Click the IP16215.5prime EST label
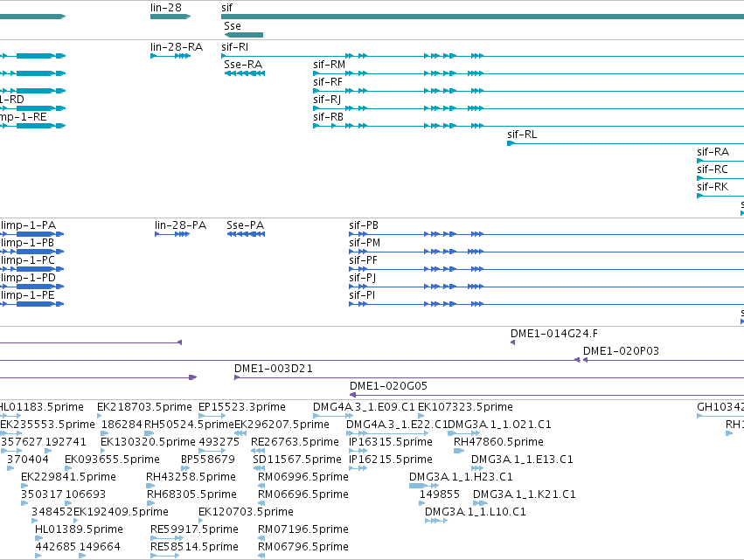The height and width of the screenshot is (560, 744). point(391,460)
